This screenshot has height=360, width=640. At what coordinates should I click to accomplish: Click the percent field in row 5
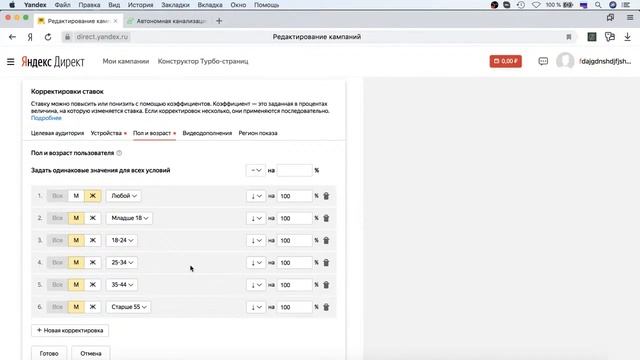click(x=295, y=285)
